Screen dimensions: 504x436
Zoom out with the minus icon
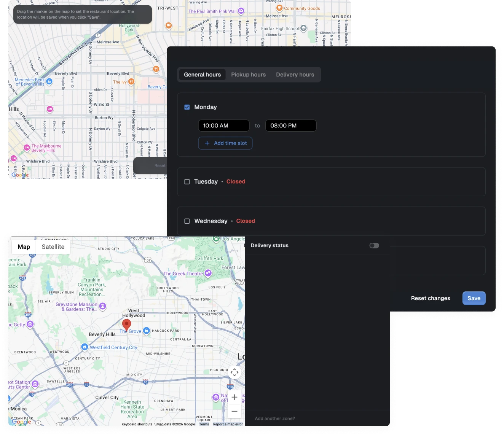234,411
